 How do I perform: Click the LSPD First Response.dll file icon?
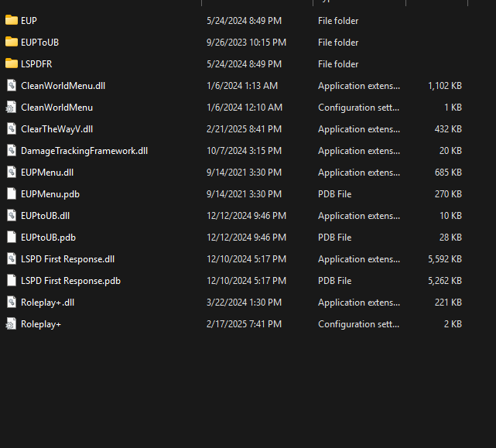pos(11,258)
